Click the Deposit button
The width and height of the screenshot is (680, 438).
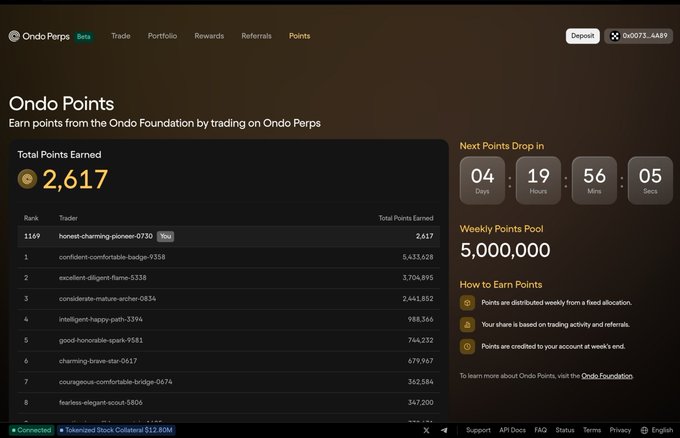582,36
